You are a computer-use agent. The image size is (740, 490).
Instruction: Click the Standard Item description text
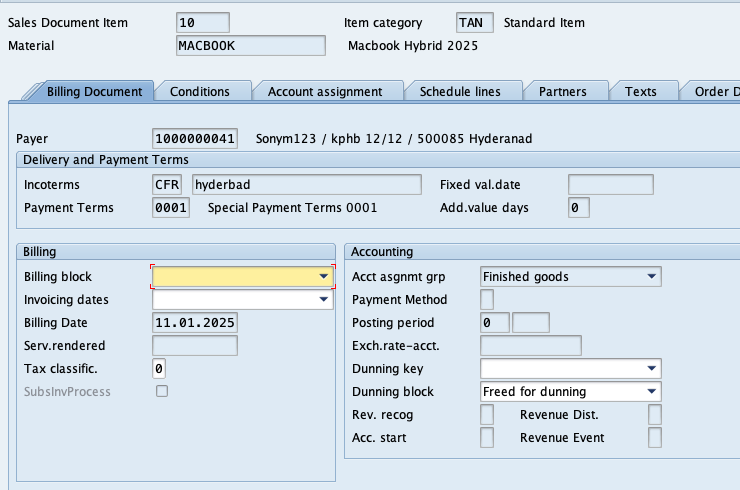coord(544,23)
